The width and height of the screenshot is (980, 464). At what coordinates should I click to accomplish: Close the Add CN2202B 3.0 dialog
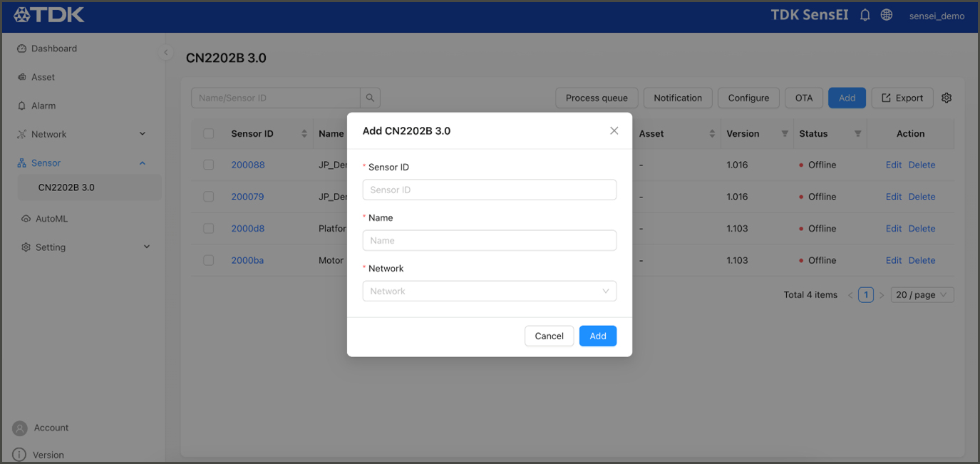click(x=614, y=130)
